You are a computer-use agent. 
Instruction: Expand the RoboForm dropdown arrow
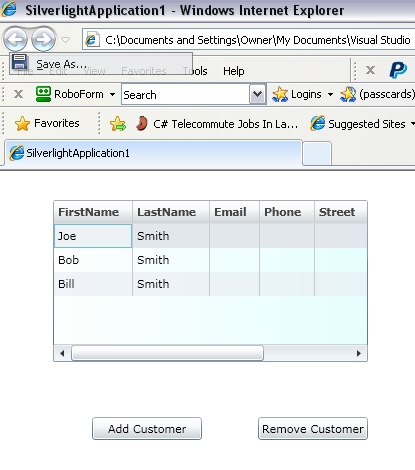(x=112, y=94)
